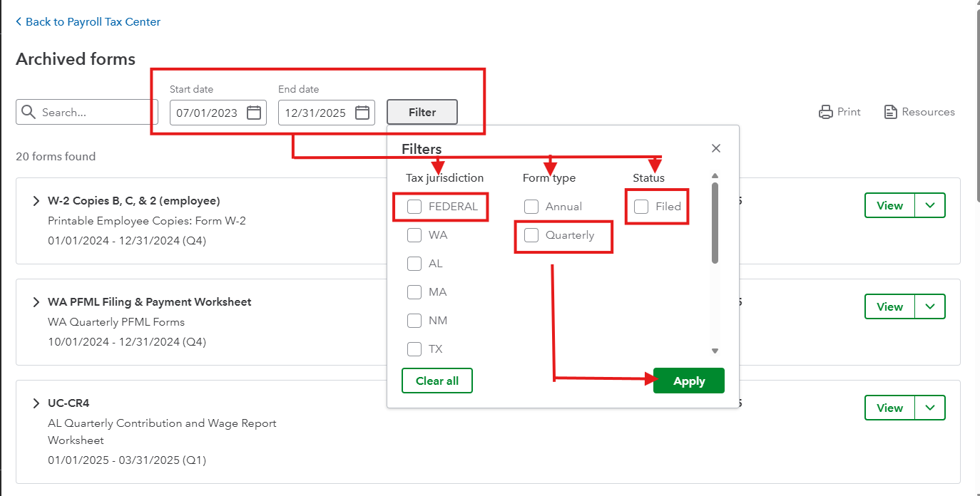Tick the Filed status checkbox
This screenshot has height=496, width=980.
[x=641, y=207]
